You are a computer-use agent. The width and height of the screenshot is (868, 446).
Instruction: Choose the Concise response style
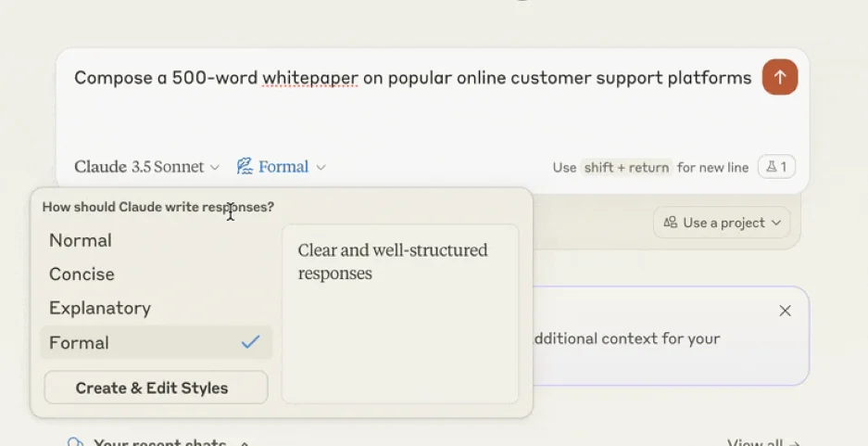[82, 274]
